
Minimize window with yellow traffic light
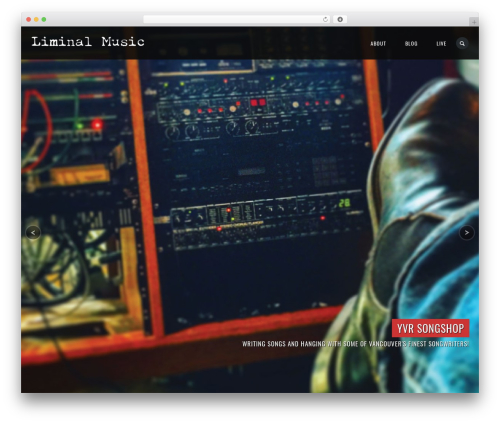[x=36, y=20]
